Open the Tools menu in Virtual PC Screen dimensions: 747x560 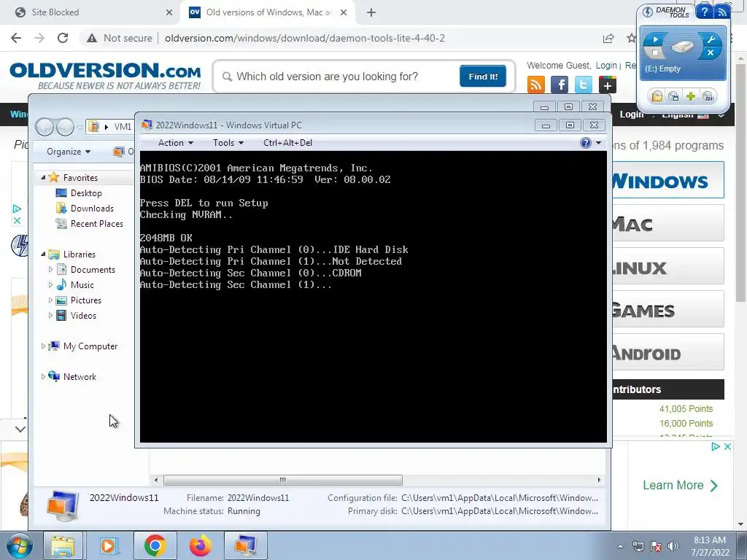[x=228, y=143]
